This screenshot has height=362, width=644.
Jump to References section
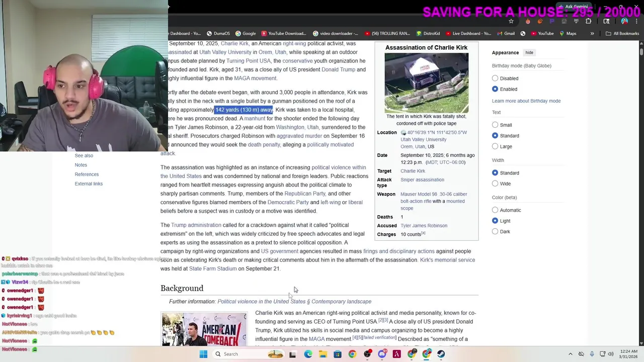87,174
